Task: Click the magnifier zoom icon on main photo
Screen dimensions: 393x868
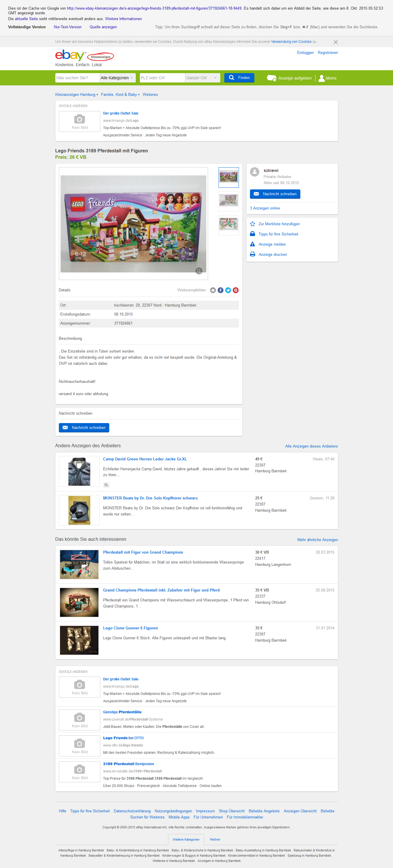Action: click(199, 271)
